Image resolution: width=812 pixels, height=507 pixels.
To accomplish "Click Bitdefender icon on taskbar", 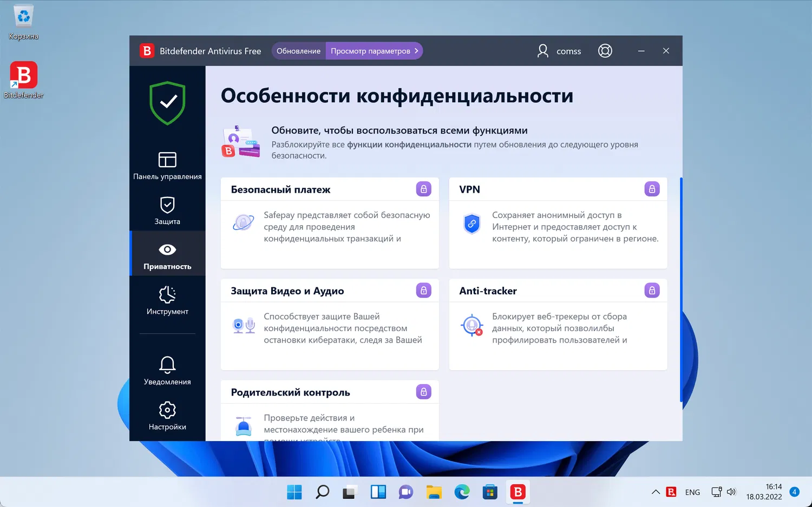I will click(518, 492).
